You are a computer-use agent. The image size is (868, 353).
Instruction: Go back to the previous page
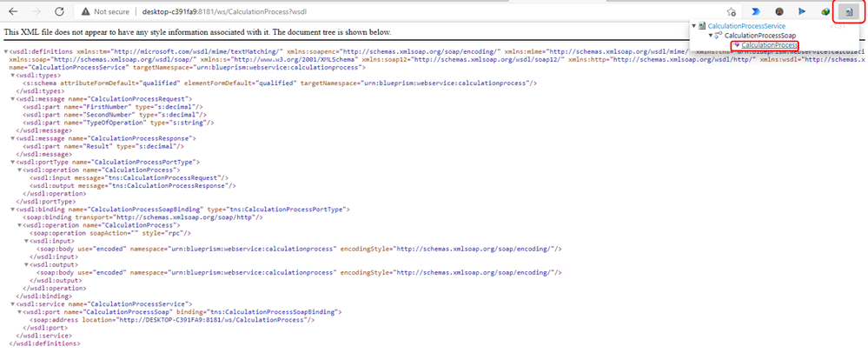point(13,11)
